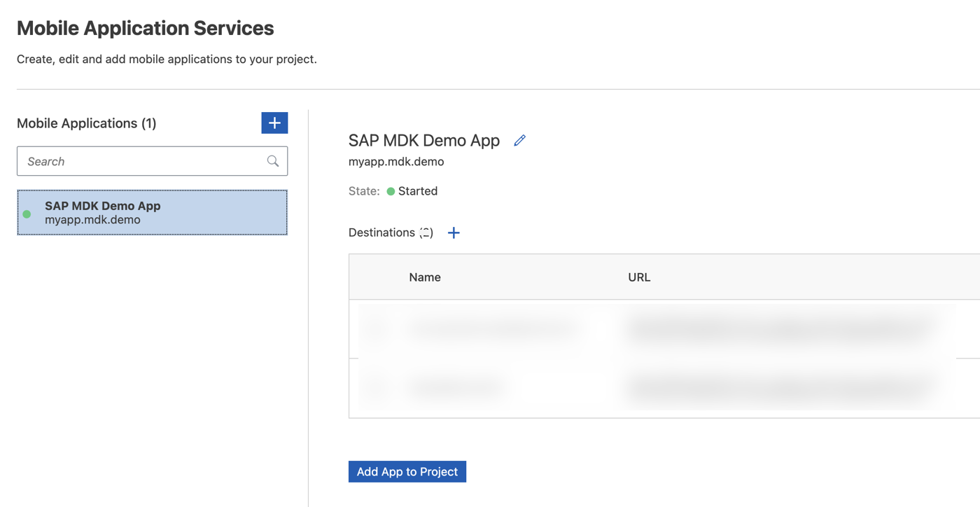The width and height of the screenshot is (980, 507).
Task: Click green status dot in application list item
Action: click(27, 214)
